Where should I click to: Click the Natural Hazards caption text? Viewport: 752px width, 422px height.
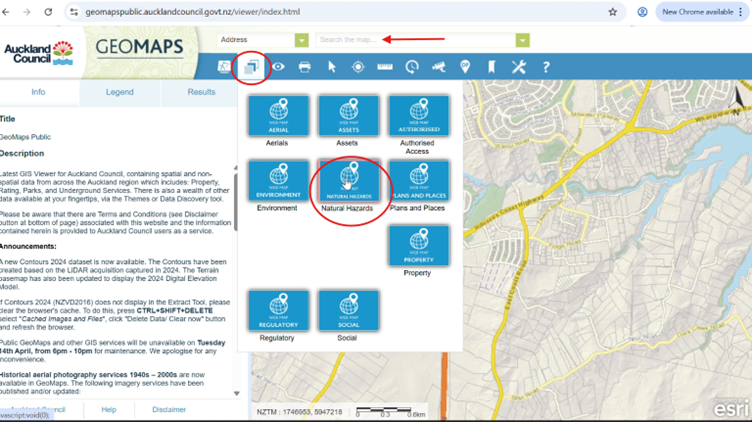coord(347,208)
